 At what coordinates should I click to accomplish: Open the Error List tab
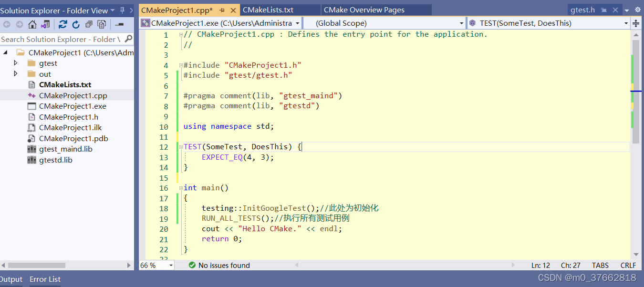pos(45,279)
